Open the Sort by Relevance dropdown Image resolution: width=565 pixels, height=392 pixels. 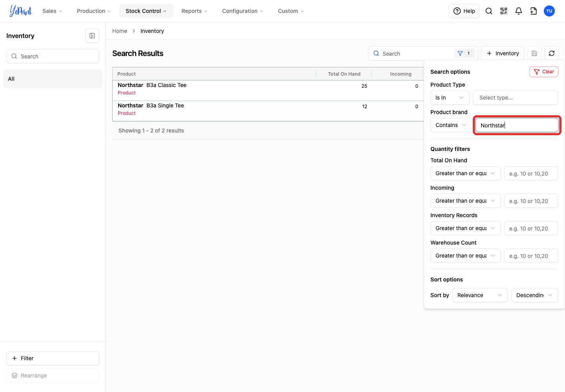[x=480, y=295]
